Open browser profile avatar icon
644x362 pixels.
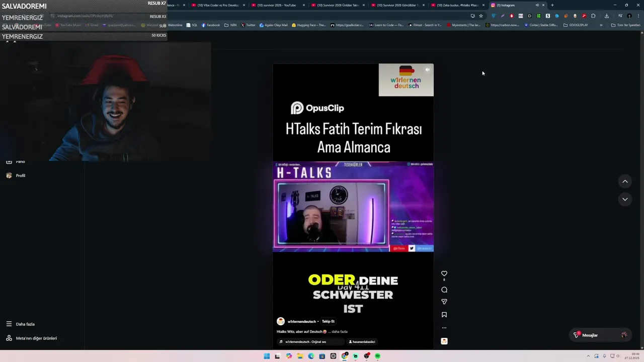(x=629, y=16)
